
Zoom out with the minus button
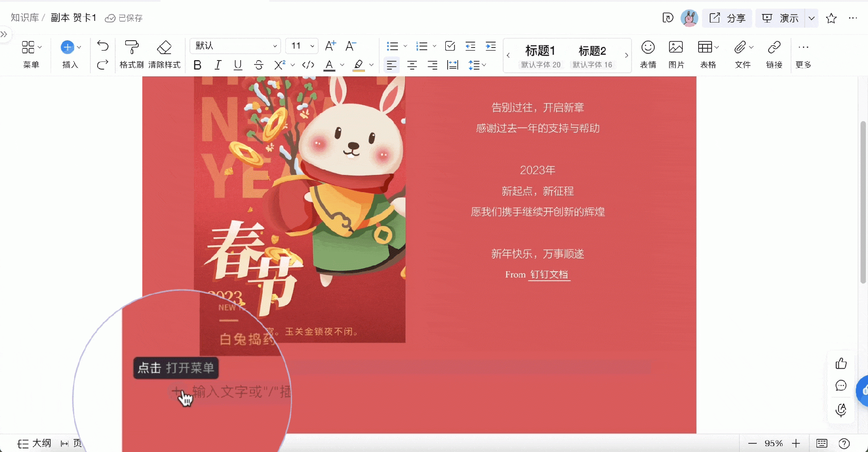(752, 443)
